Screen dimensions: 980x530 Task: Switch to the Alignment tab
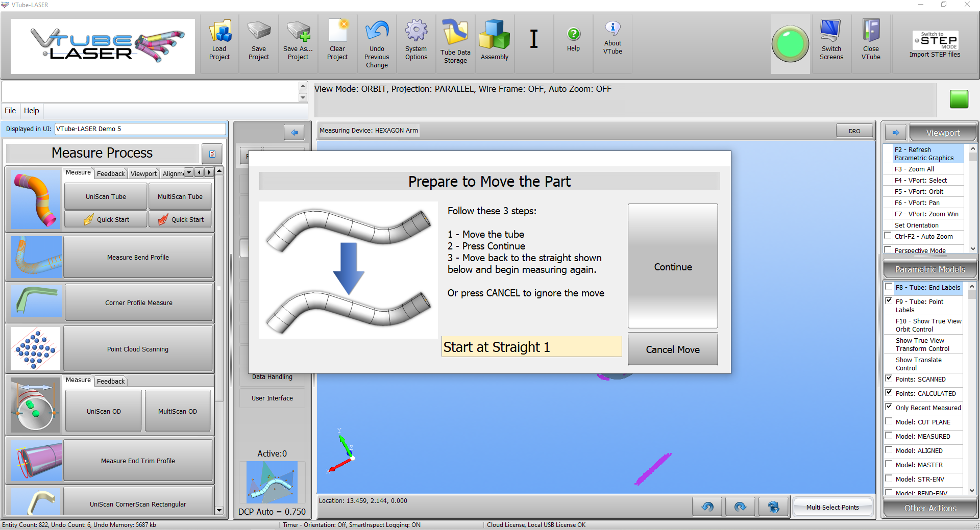[x=173, y=173]
